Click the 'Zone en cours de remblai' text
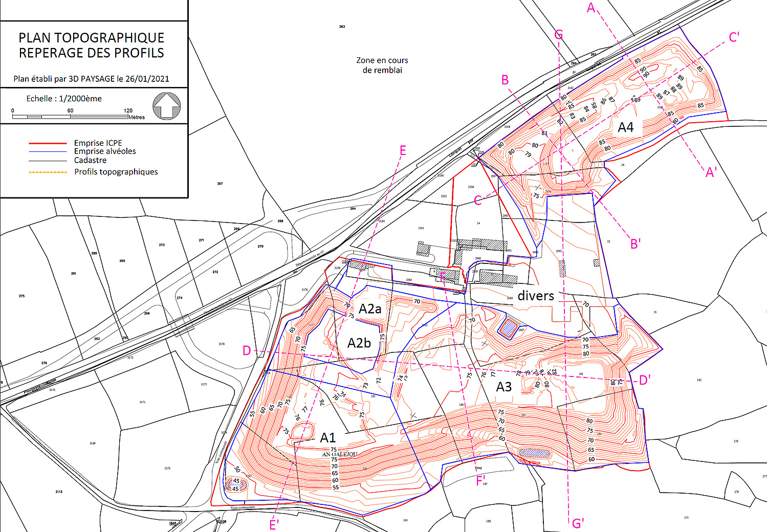This screenshot has width=767, height=532. [382, 65]
